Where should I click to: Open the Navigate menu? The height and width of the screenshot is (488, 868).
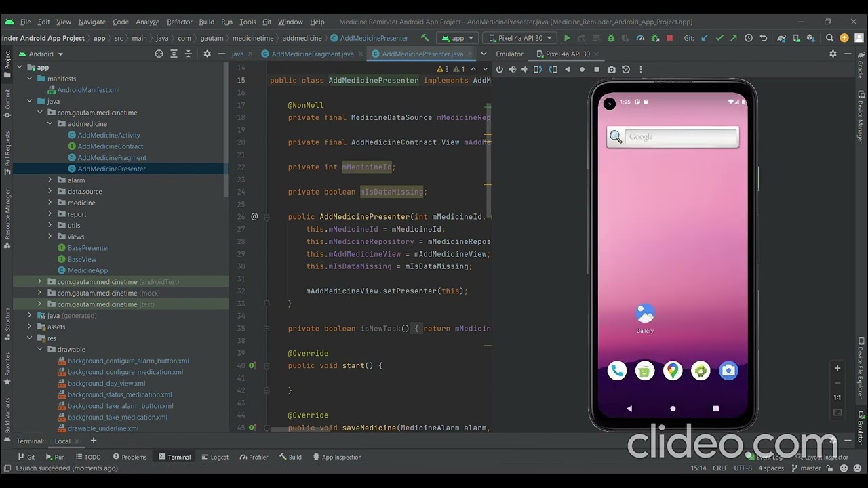[92, 22]
